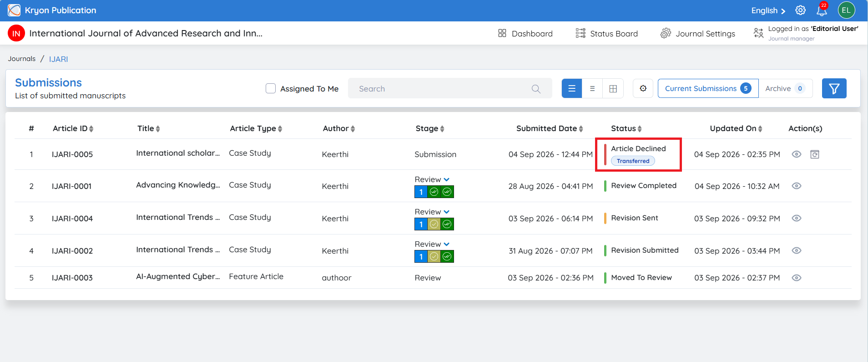The image size is (868, 362).
Task: Click the last green reviewer check box for IJARI-0002
Action: tap(447, 256)
